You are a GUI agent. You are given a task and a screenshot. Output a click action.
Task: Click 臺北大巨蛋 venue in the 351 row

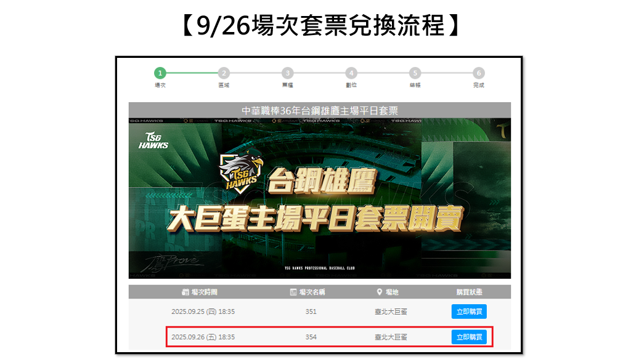(391, 312)
